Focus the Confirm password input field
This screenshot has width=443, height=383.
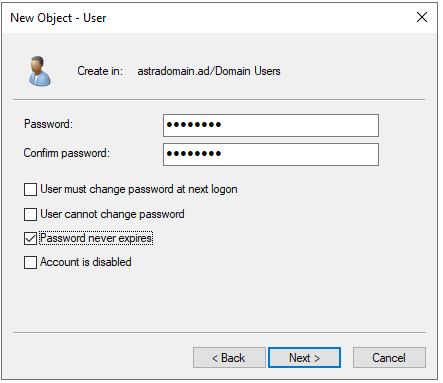tap(271, 154)
